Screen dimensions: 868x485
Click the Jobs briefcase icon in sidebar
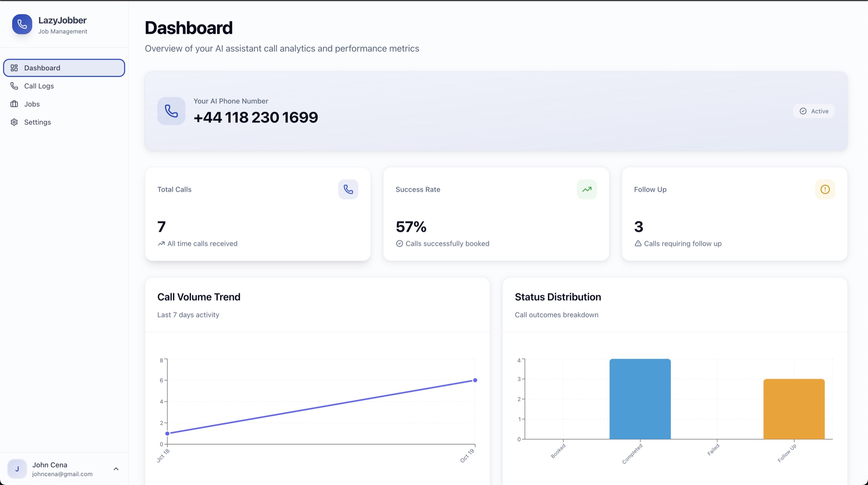pos(14,104)
